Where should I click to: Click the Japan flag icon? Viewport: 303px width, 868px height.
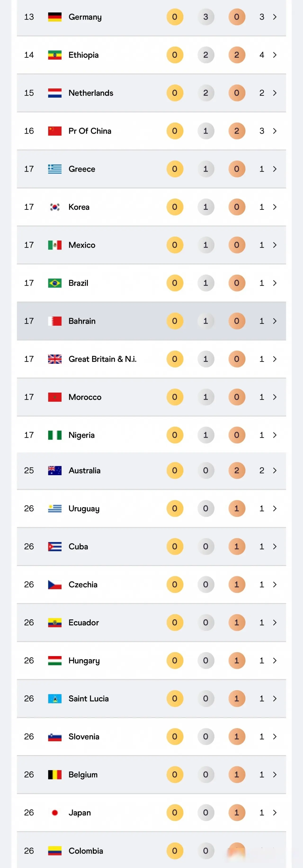tap(55, 813)
